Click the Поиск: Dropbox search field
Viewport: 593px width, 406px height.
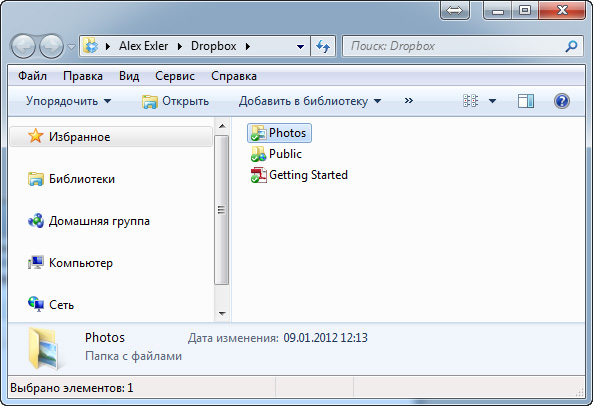[454, 46]
